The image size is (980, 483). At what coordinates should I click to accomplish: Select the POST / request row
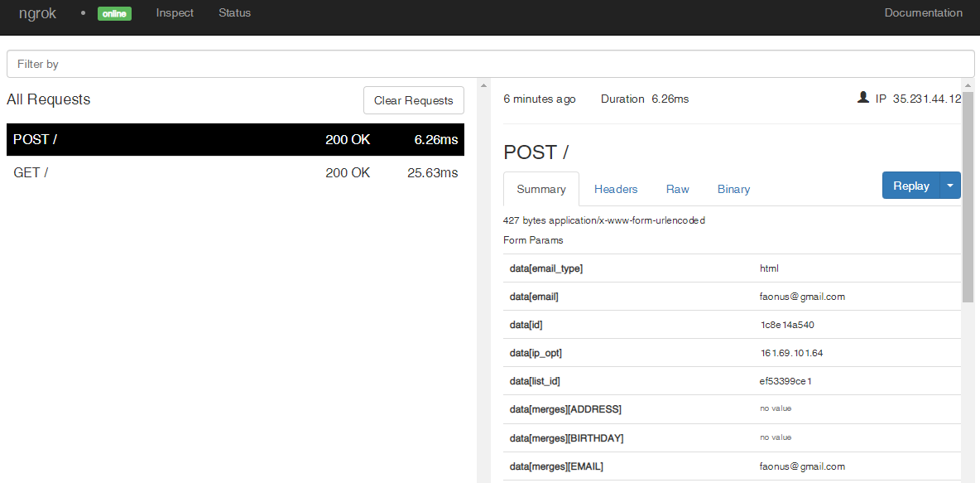tap(235, 139)
